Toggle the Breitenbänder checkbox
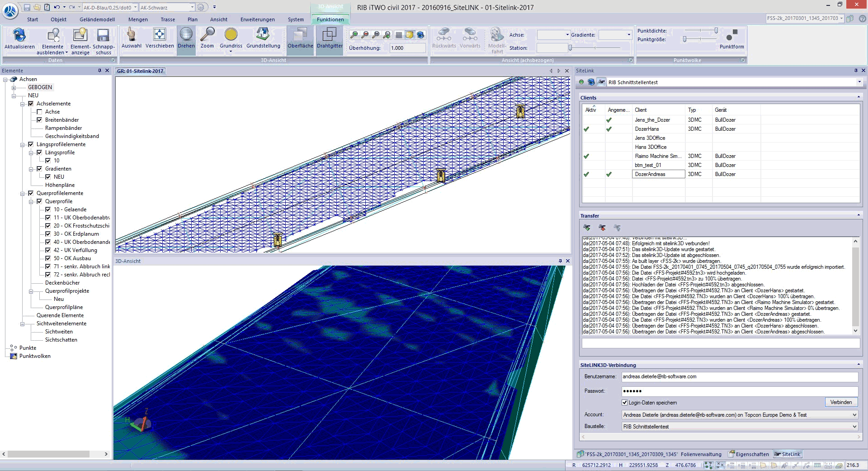 point(39,120)
